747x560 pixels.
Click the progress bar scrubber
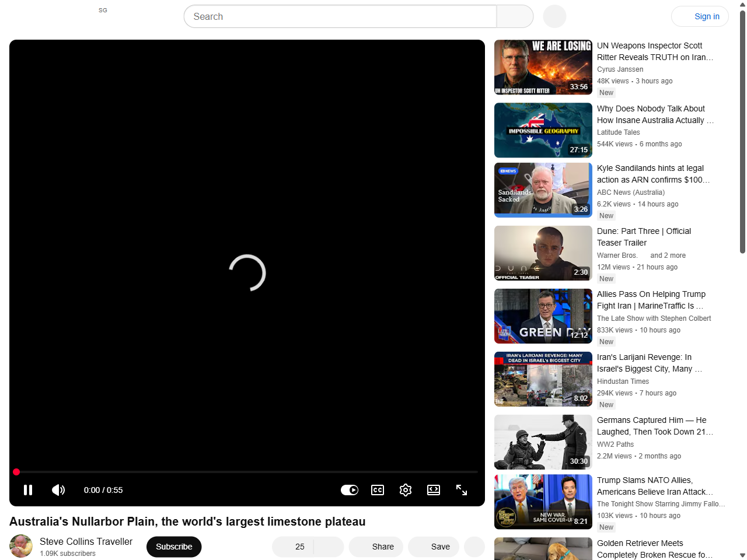point(16,472)
